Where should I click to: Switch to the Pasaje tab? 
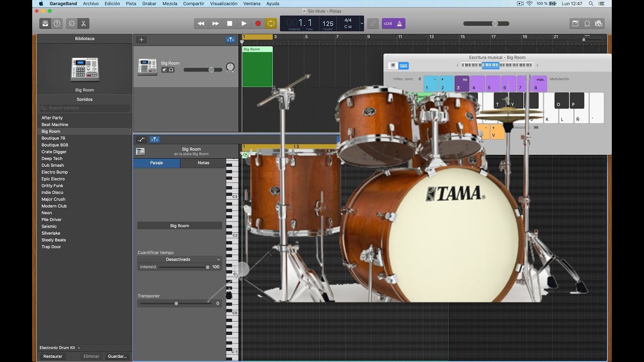(156, 163)
